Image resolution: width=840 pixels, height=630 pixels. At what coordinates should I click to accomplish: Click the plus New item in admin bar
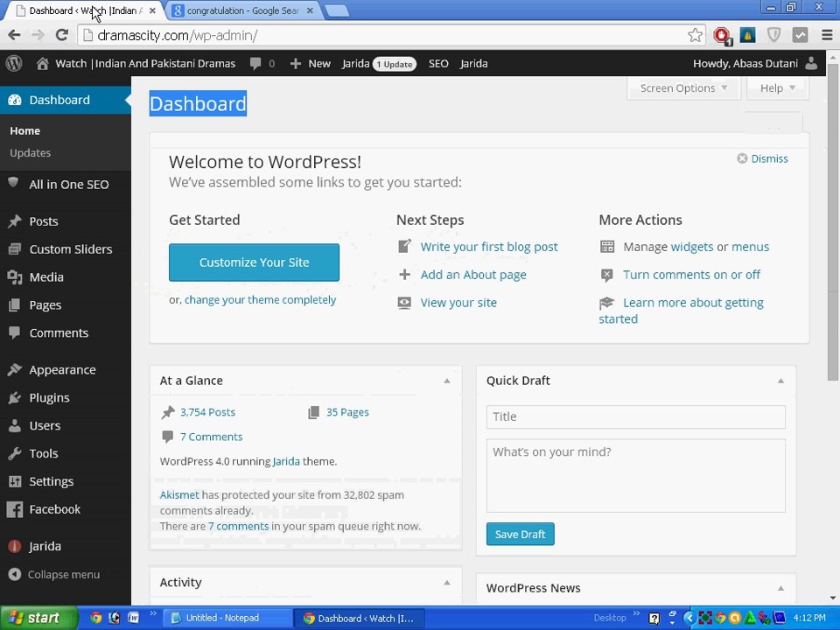tap(310, 63)
